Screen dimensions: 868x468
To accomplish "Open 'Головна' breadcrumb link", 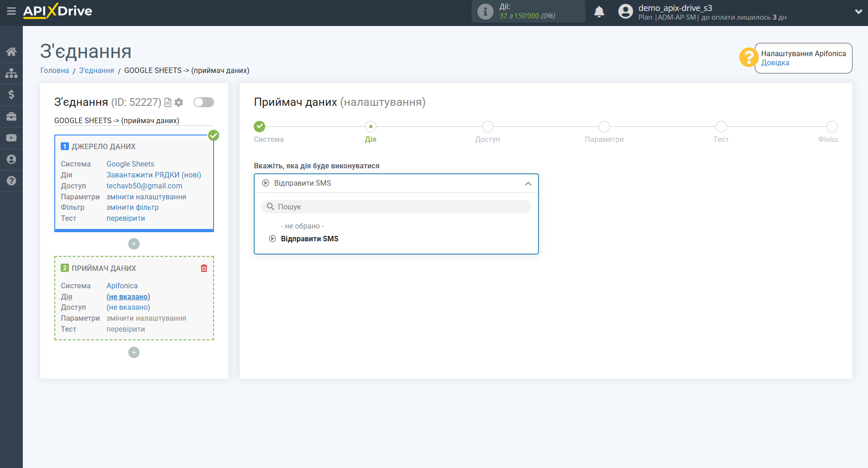I will (55, 71).
